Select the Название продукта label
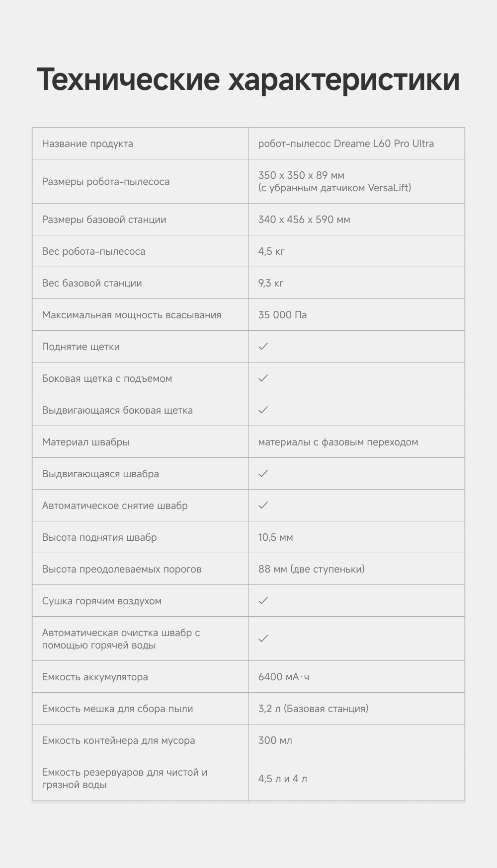Viewport: 497px width, 868px height. coord(87,144)
